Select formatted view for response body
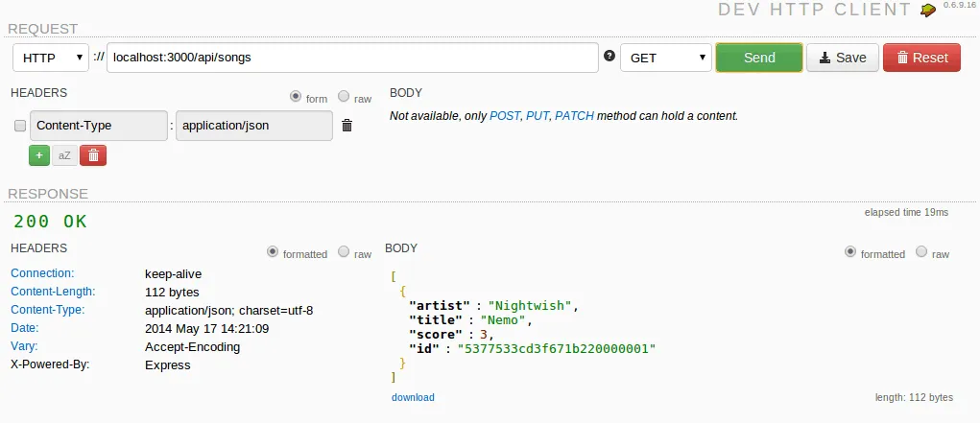Viewport: 980px width, 423px height. 849,252
